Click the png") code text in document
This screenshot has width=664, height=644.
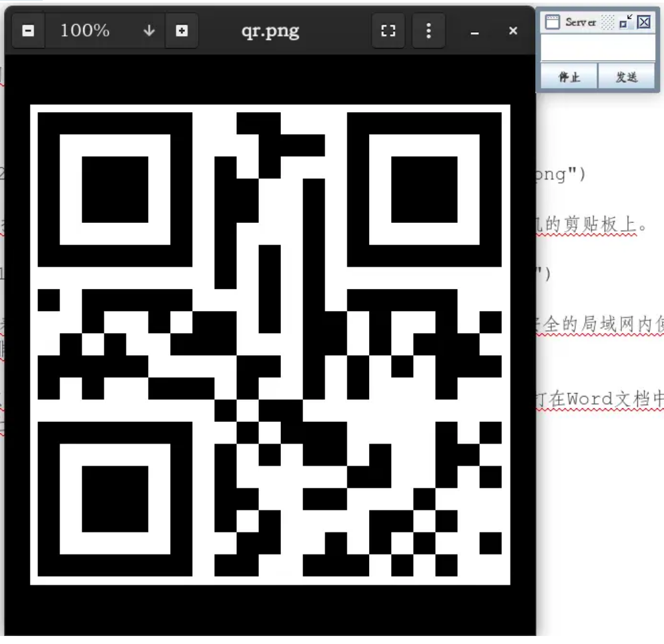[561, 174]
